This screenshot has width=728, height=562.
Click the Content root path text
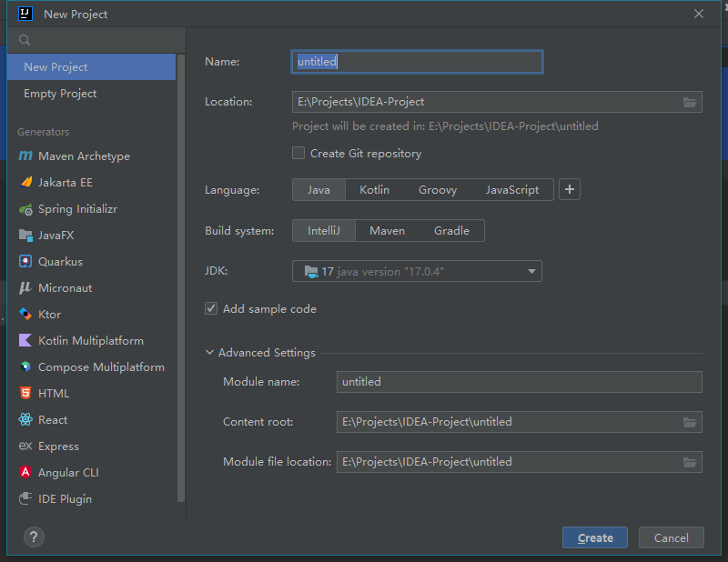(x=427, y=422)
